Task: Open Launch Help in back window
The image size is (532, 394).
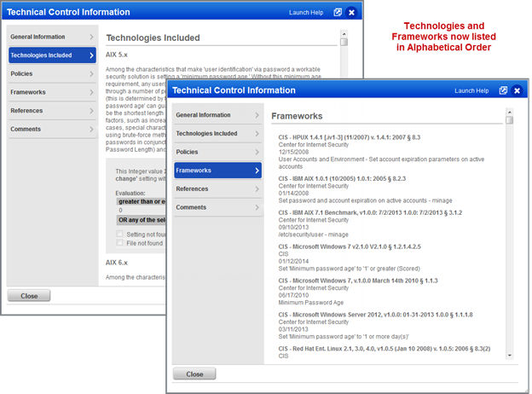Action: point(306,13)
